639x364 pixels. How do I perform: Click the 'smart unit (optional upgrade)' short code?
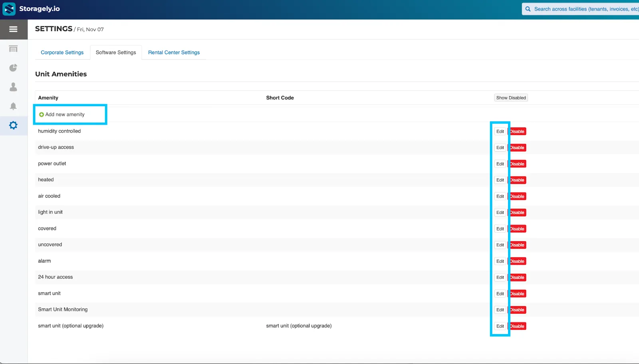tap(299, 326)
